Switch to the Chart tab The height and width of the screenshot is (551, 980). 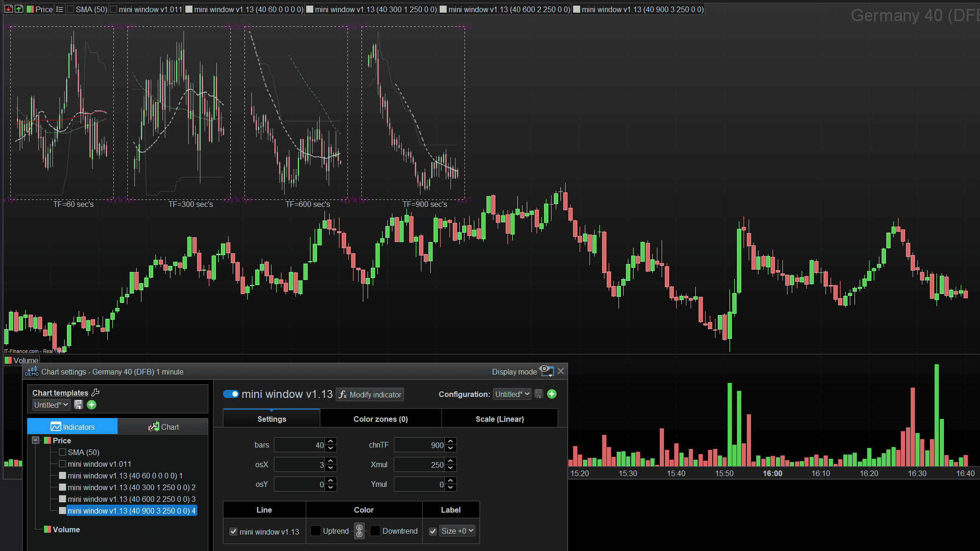click(x=163, y=426)
